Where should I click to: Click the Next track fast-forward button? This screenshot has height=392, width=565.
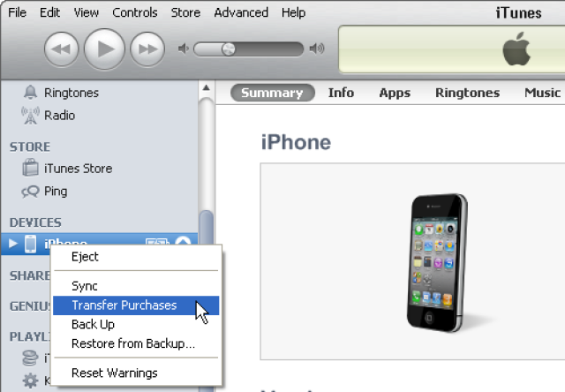[147, 49]
